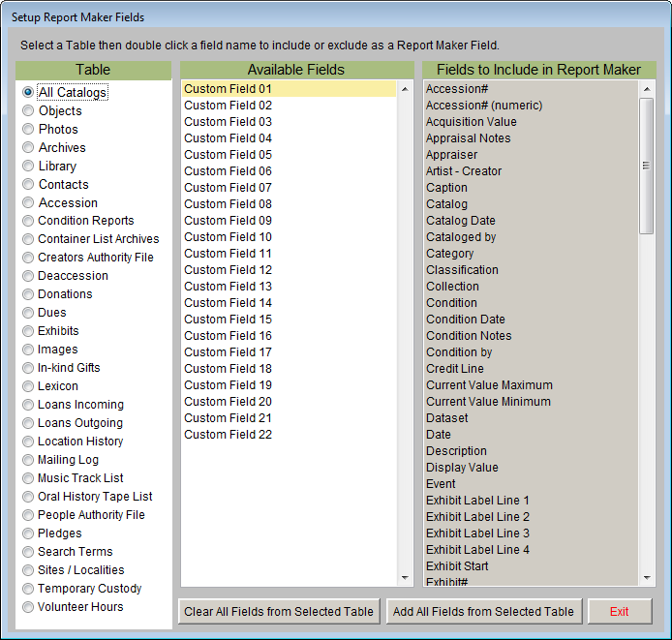Click Clear All Fields from Selected Table
Viewport: 672px width, 640px height.
[279, 612]
